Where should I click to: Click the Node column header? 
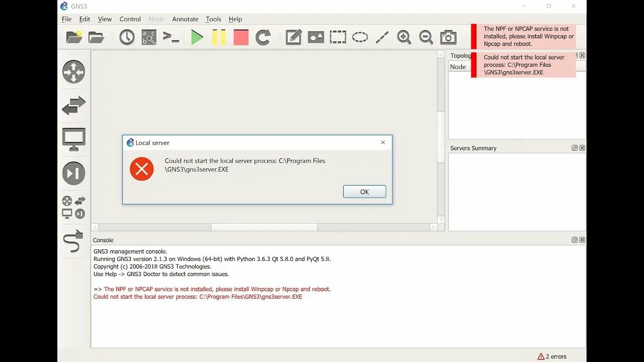(459, 66)
